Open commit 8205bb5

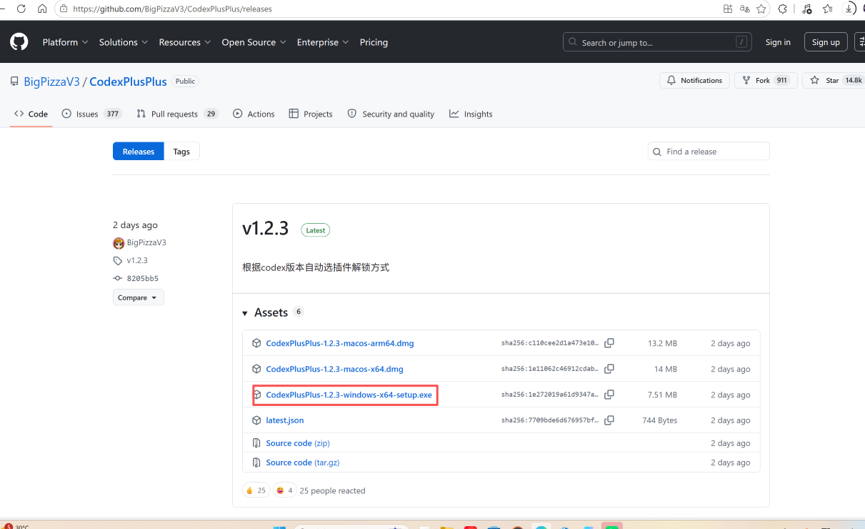[142, 279]
